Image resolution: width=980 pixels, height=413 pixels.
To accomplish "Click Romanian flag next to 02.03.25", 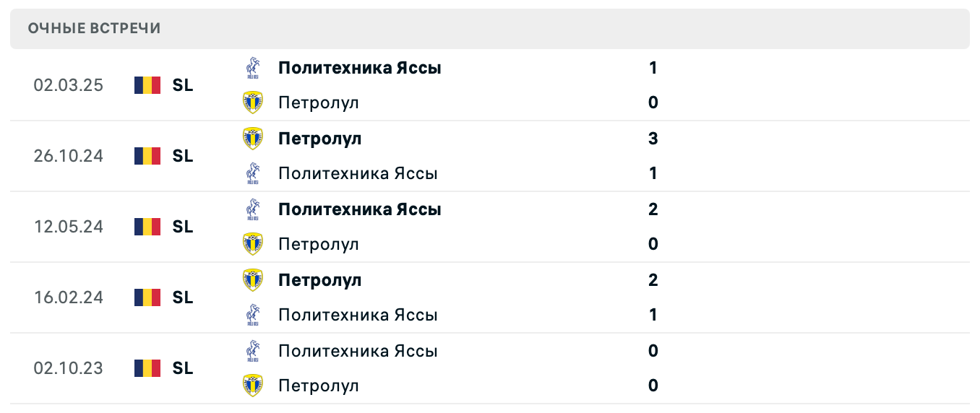I will [x=147, y=85].
